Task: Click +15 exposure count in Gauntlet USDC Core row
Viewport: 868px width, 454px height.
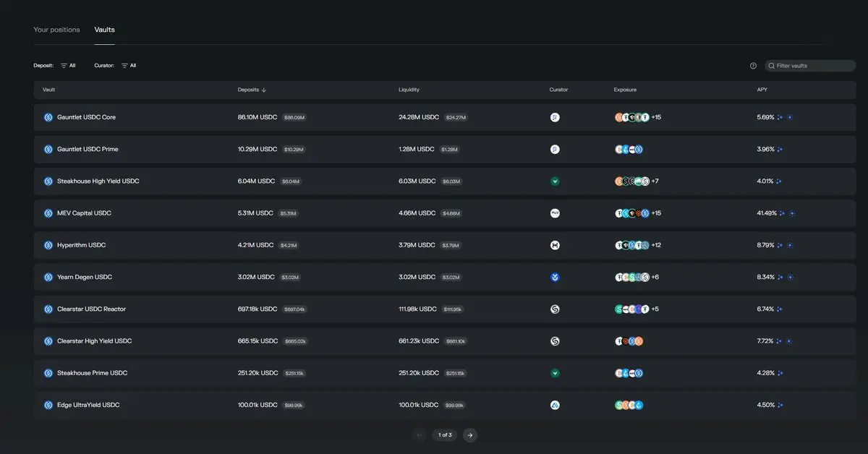Action: pyautogui.click(x=656, y=117)
